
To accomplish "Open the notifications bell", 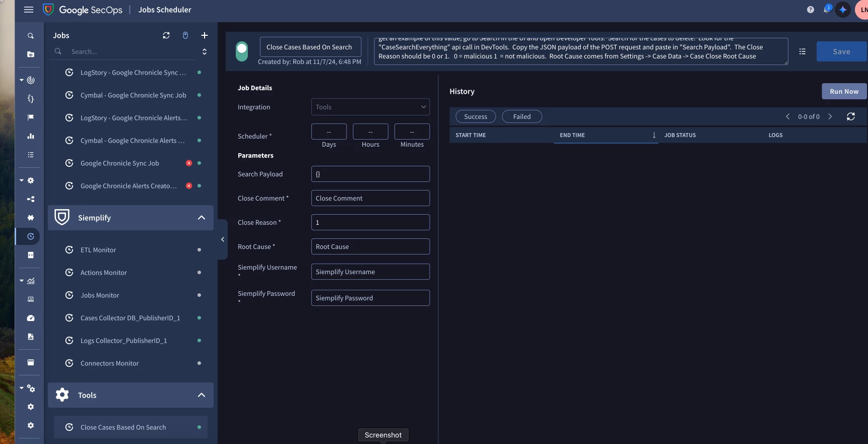I will (x=827, y=9).
